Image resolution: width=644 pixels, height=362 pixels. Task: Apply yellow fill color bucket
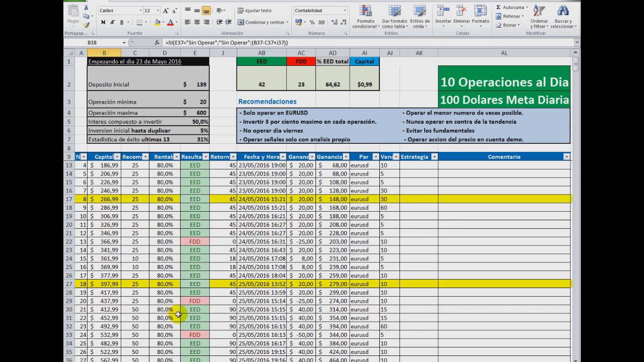157,22
